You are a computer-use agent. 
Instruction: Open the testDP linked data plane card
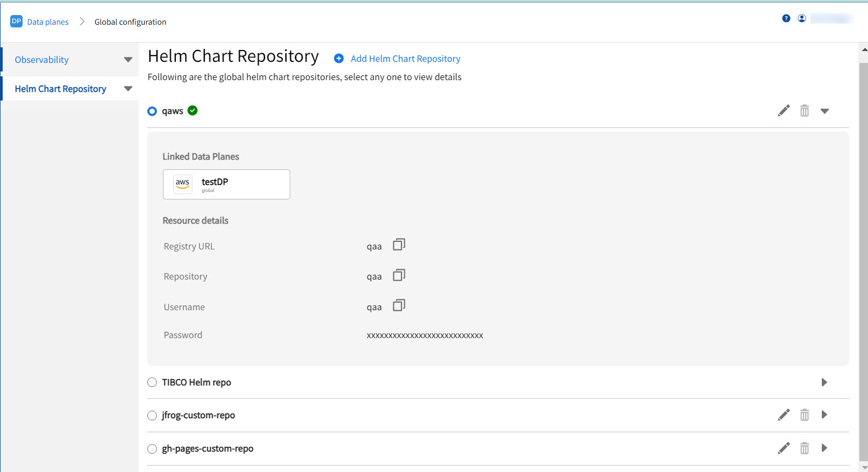tap(226, 184)
